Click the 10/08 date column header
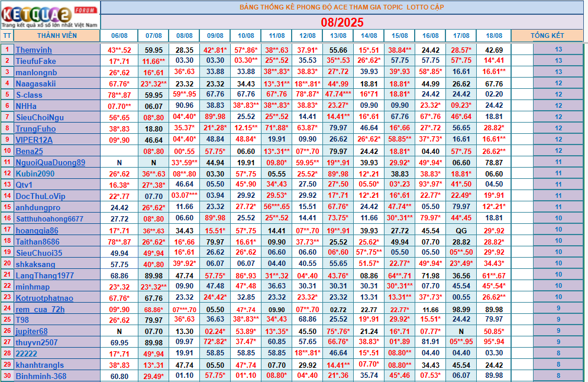The width and height of the screenshot is (588, 382). point(246,36)
